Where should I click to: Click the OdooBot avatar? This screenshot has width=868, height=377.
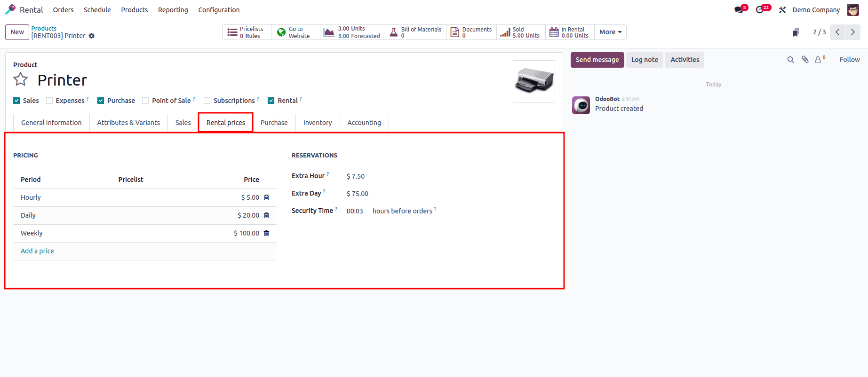pyautogui.click(x=581, y=105)
